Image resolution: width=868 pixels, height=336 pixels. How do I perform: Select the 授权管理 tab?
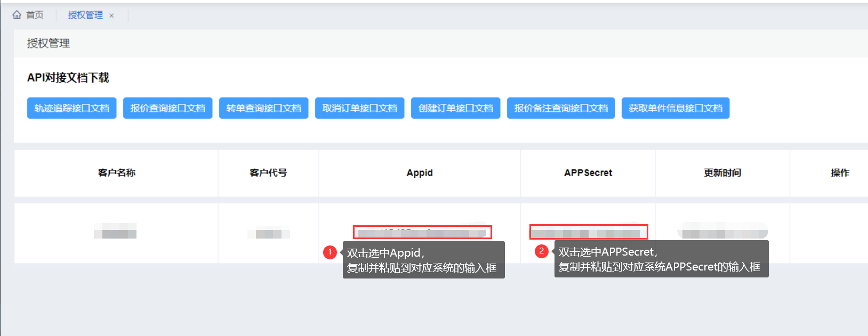(x=85, y=15)
